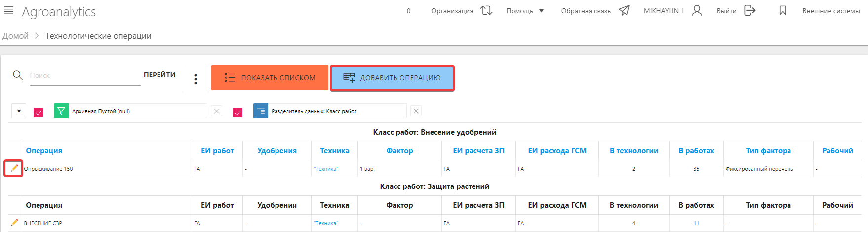Remove the Архивная Пустой (null) filter
This screenshot has width=868, height=232.
pyautogui.click(x=216, y=111)
